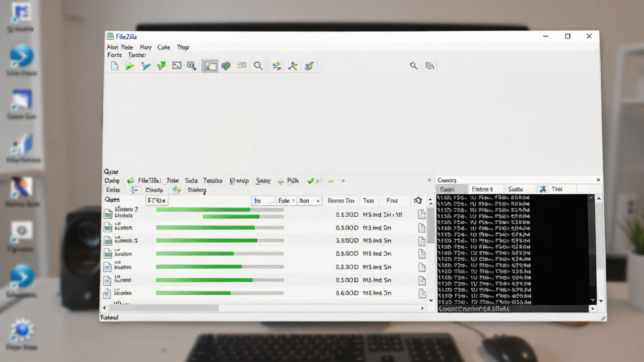
Task: Close the right log panel with its X button
Action: [598, 180]
